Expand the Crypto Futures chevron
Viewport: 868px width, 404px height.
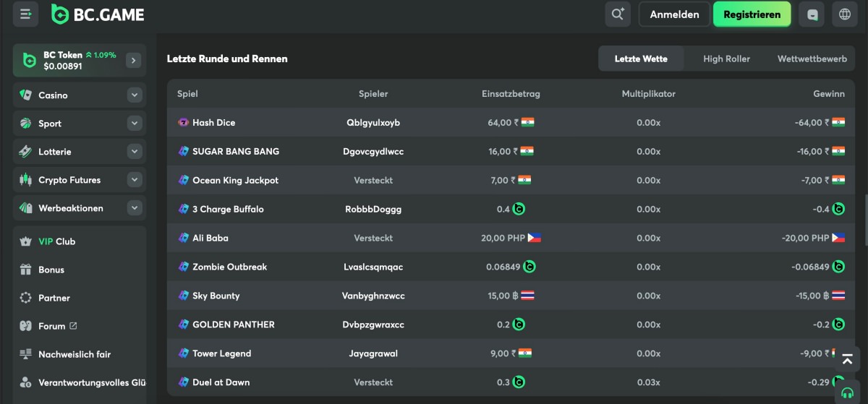[135, 180]
